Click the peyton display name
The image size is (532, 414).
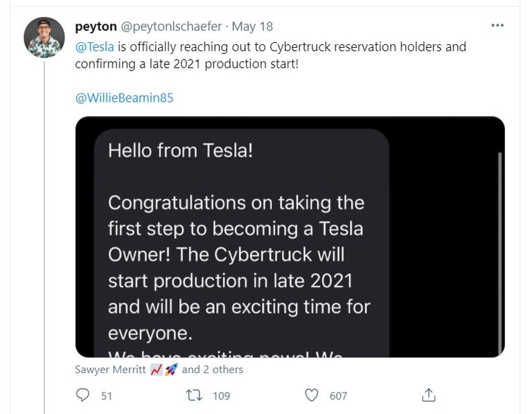pos(95,26)
